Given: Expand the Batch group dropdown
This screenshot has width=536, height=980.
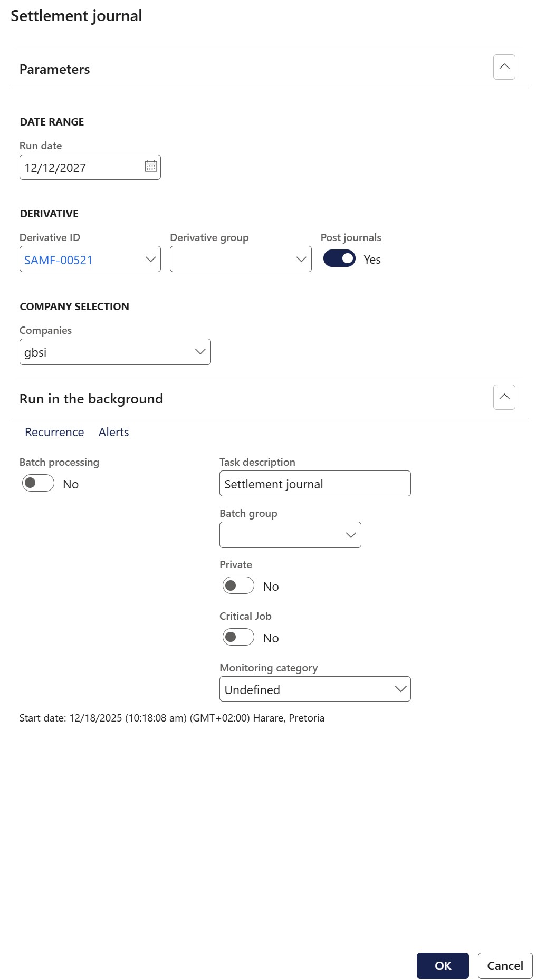Looking at the screenshot, I should [350, 535].
